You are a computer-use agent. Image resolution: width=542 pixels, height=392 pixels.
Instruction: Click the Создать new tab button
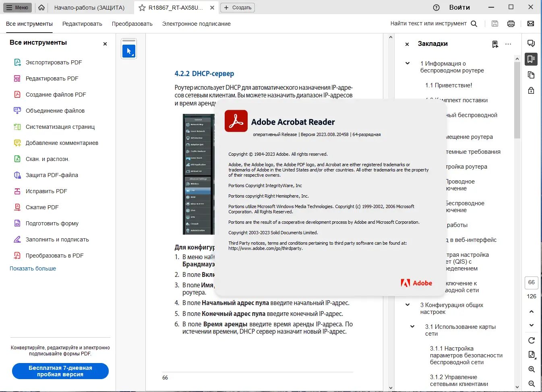click(x=238, y=8)
